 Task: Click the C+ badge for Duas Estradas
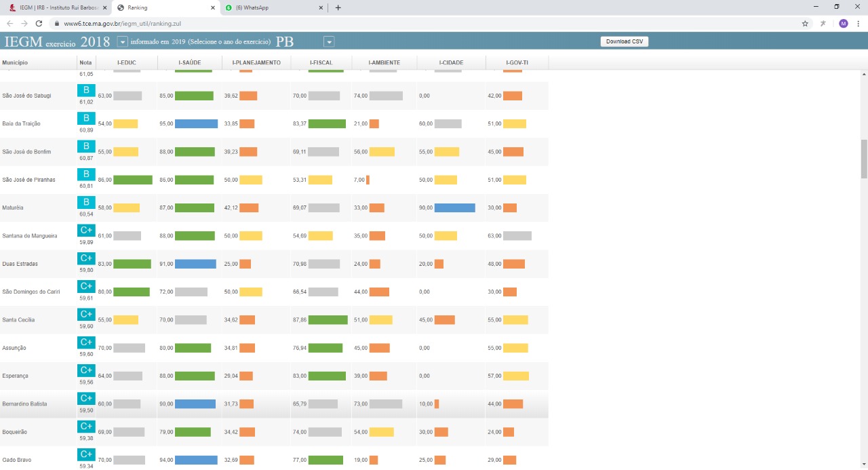click(x=86, y=258)
